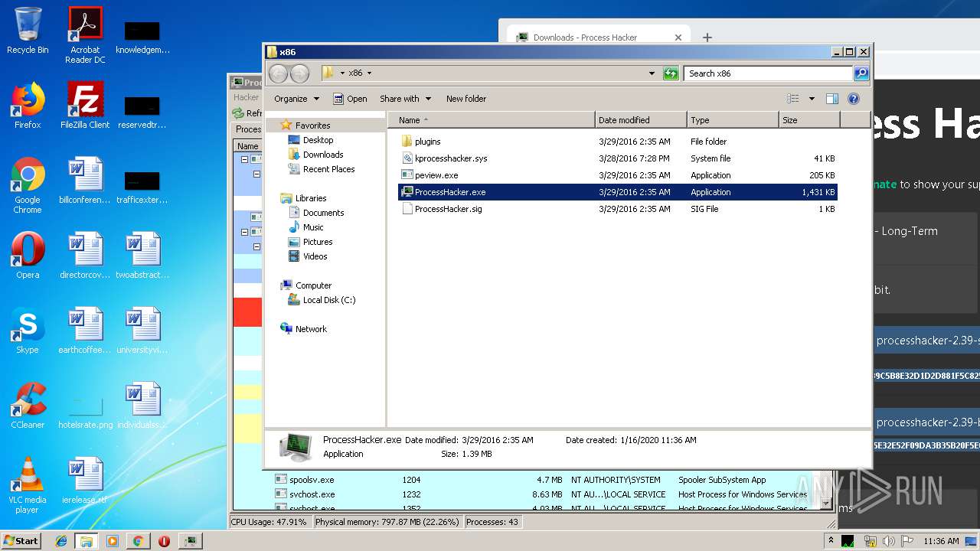Viewport: 980px width, 551px height.
Task: Open billconferen... Word document on desktop
Action: pos(85,181)
